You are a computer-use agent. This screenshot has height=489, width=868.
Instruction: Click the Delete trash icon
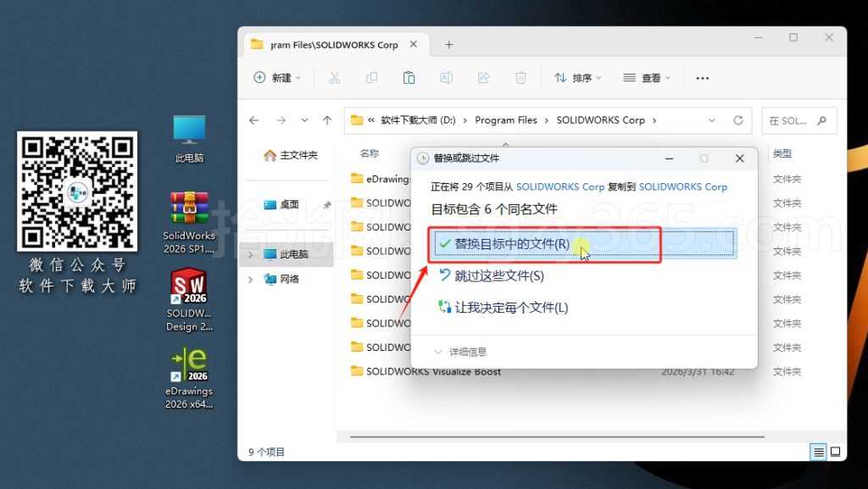(x=520, y=77)
